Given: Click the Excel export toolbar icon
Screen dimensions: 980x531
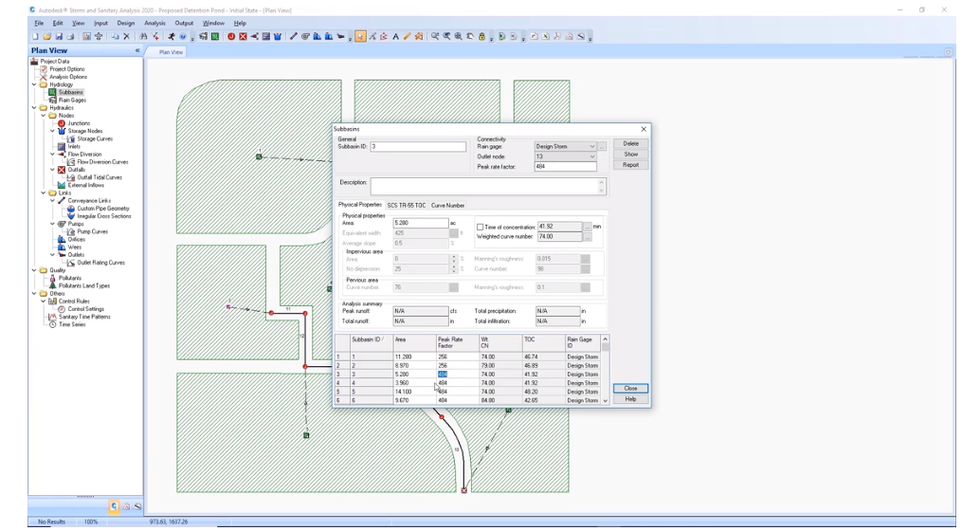Looking at the screenshot, I should point(546,37).
